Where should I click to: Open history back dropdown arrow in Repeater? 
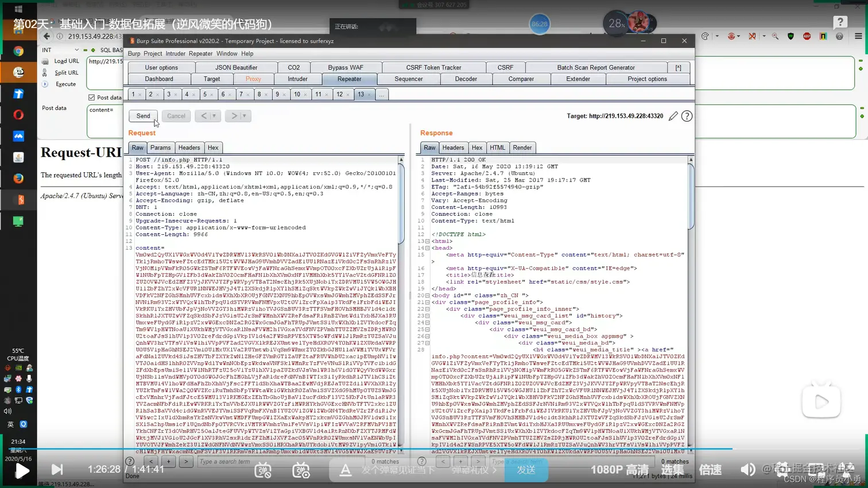(x=214, y=116)
